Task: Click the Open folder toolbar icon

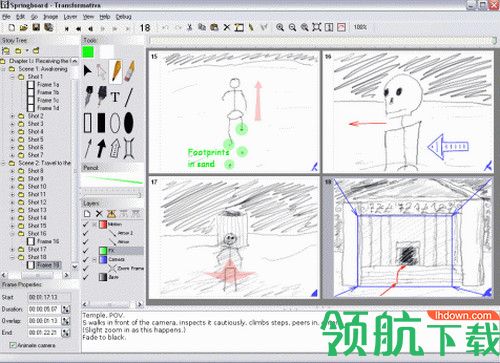Action: point(24,28)
